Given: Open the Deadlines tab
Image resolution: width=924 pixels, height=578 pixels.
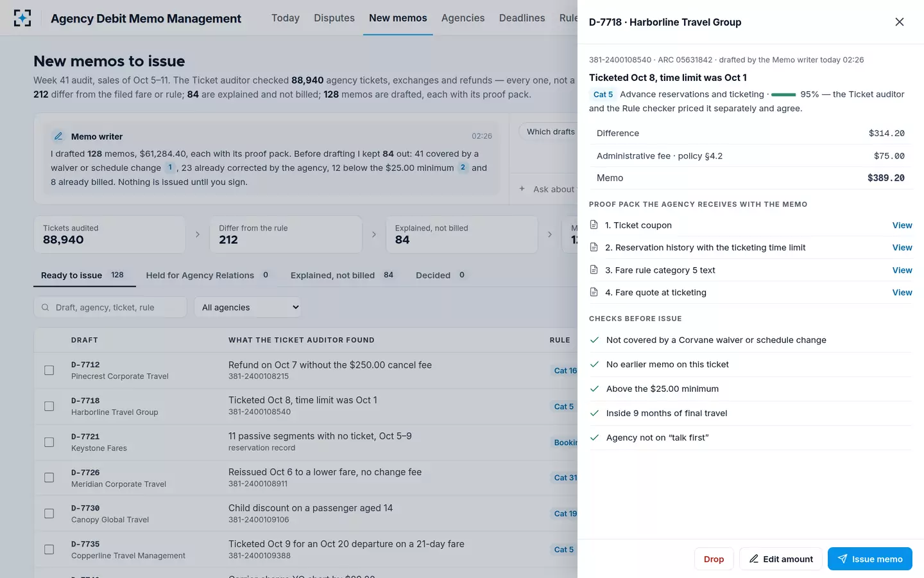Looking at the screenshot, I should coord(522,18).
